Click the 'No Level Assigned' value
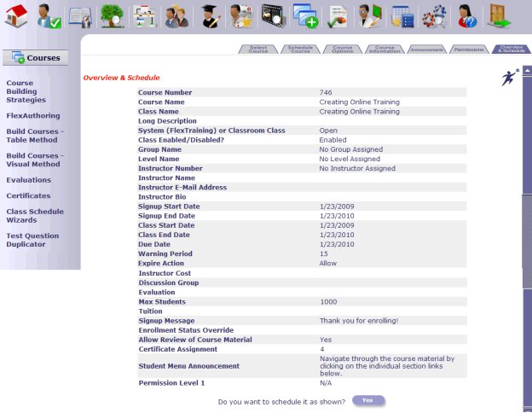 click(x=350, y=159)
